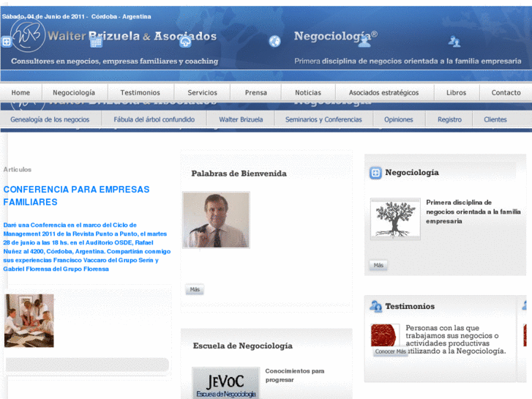Go to the Registro submenu item
Screen dimensions: 532x399
pyautogui.click(x=449, y=119)
